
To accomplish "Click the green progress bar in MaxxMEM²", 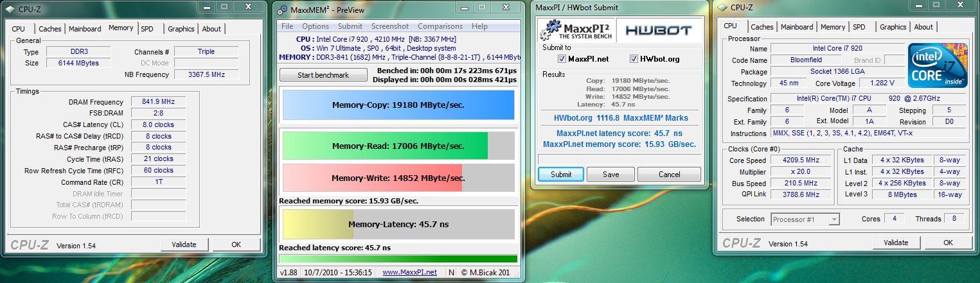I will (398, 259).
